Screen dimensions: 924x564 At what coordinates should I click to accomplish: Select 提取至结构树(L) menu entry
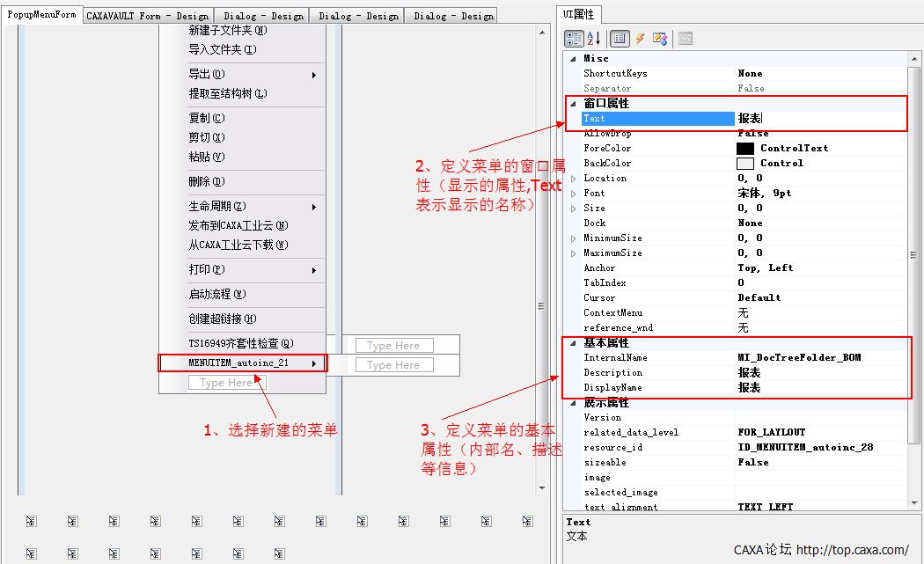click(x=227, y=93)
